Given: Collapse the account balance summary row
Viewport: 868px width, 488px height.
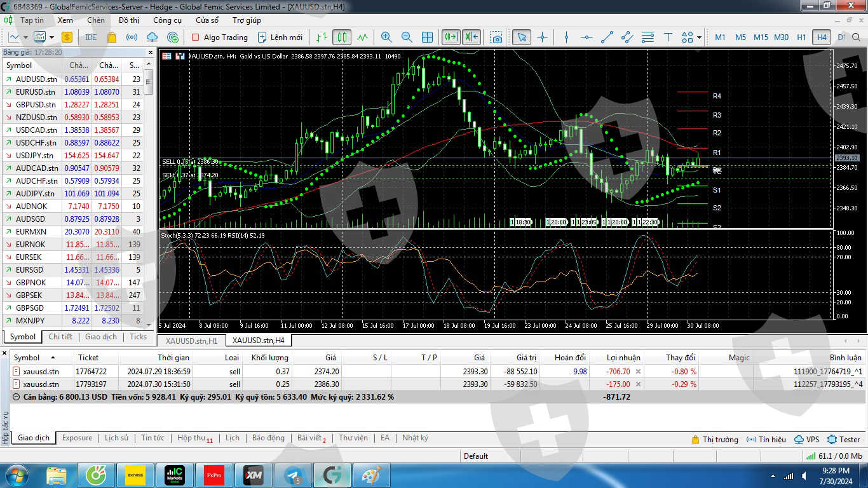Looking at the screenshot, I should (x=16, y=396).
